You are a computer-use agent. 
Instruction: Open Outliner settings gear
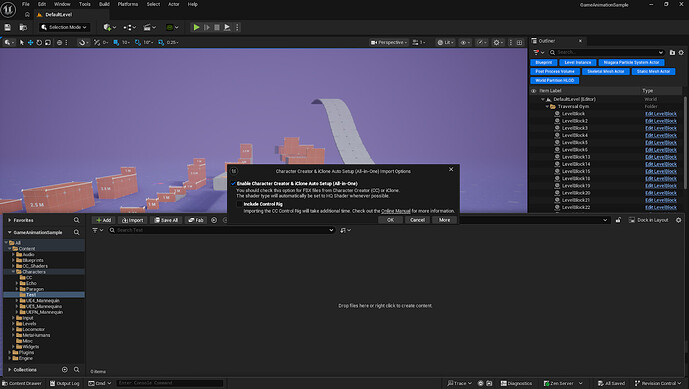click(681, 52)
